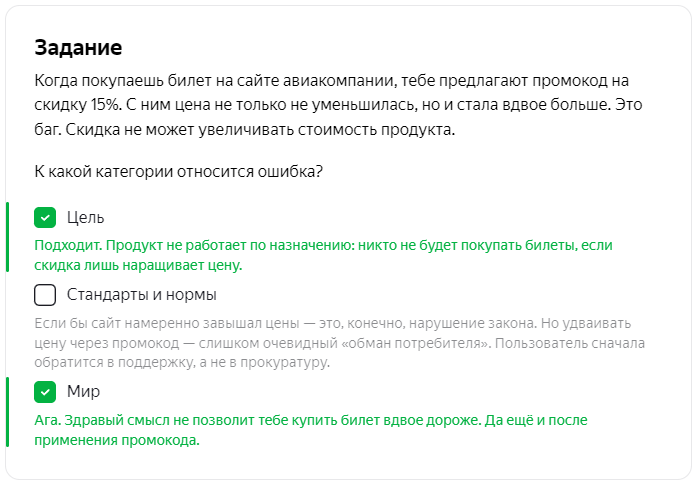Click the green text скидка лишь наращивает цену

[138, 265]
